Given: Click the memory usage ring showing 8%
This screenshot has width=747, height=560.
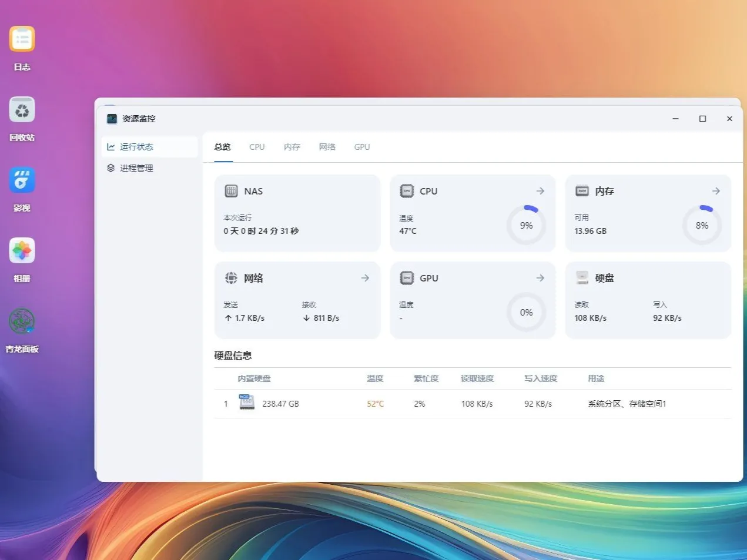Looking at the screenshot, I should point(701,224).
